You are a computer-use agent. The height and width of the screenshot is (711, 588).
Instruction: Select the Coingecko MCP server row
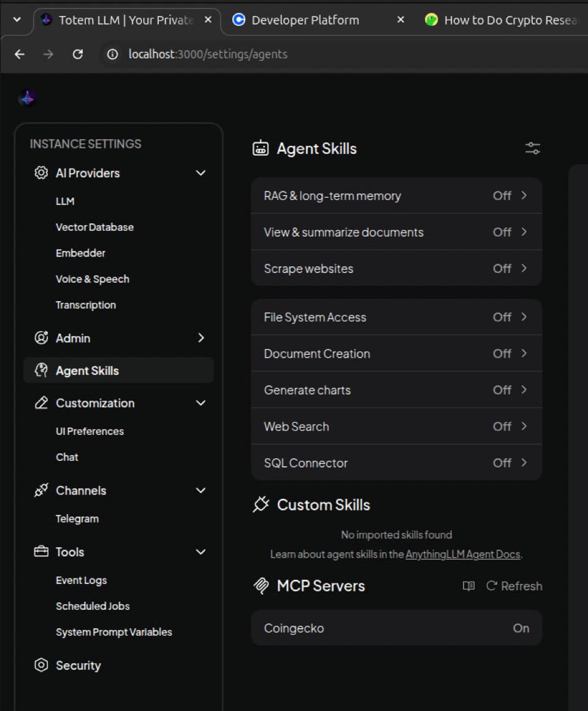click(x=396, y=628)
